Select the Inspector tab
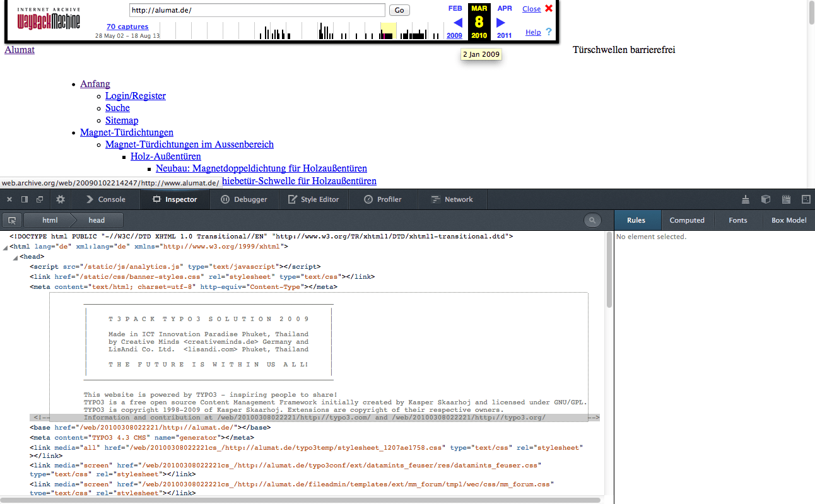Screen dimensions: 815x504 click(175, 199)
